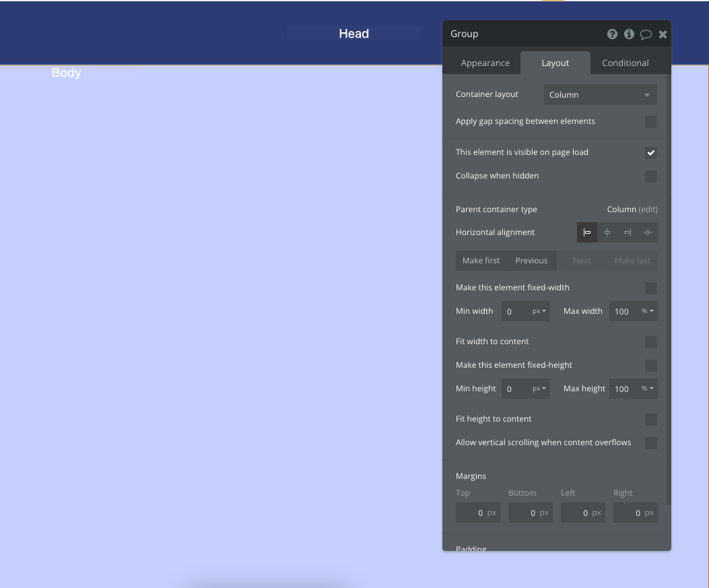Click the Previous order button
The height and width of the screenshot is (588, 709).
(531, 261)
